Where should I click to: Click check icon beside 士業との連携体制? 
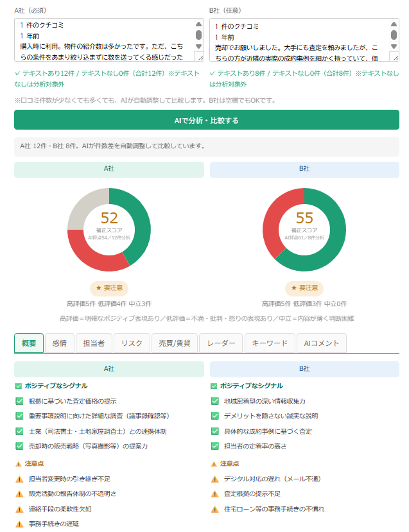19,431
